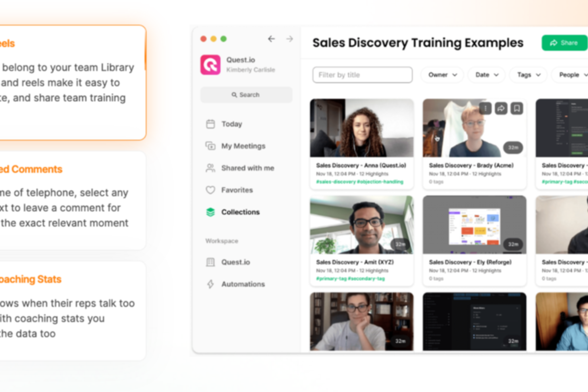Viewport: 588px width, 392px height.
Task: Click the Today calendar icon
Action: coord(210,124)
